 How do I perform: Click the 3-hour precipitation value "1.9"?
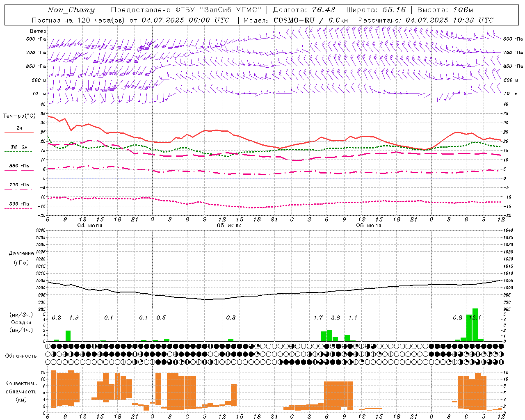pyautogui.click(x=74, y=318)
